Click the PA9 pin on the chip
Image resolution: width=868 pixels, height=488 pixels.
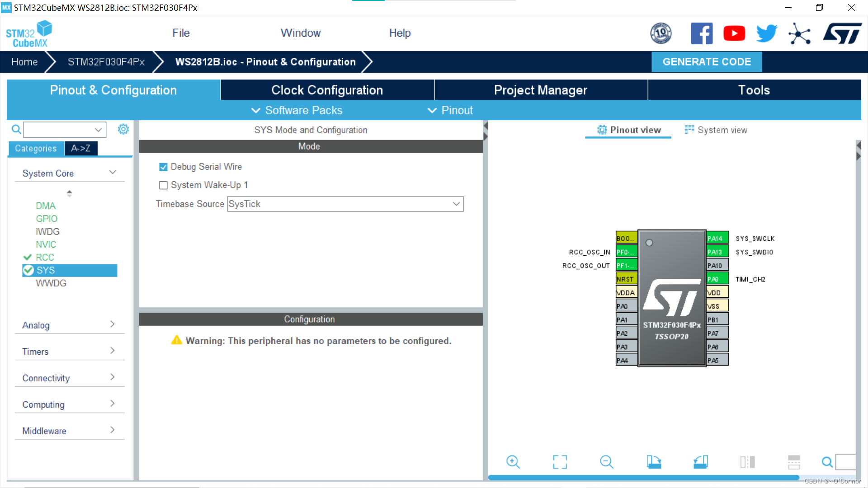717,279
